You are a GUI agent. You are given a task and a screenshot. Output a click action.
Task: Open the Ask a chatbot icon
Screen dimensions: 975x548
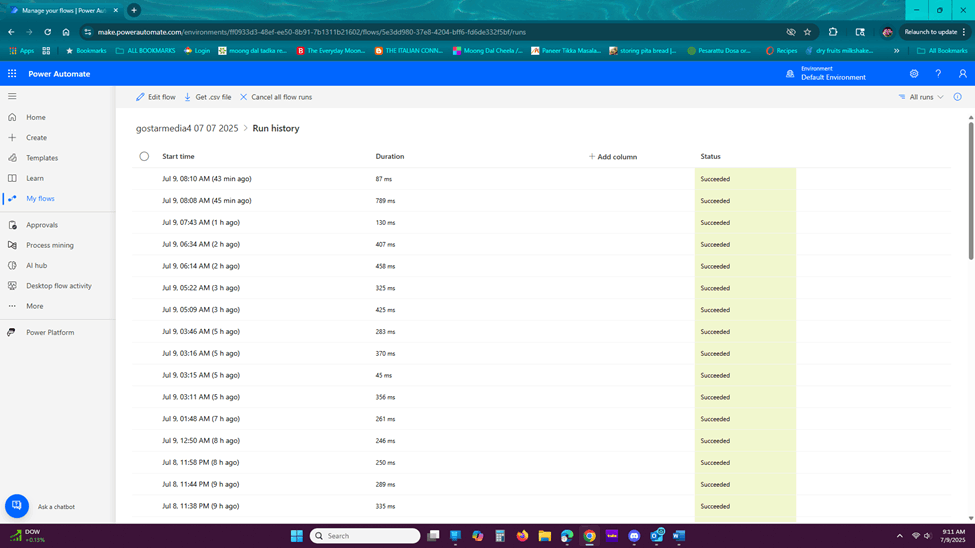[x=17, y=506]
